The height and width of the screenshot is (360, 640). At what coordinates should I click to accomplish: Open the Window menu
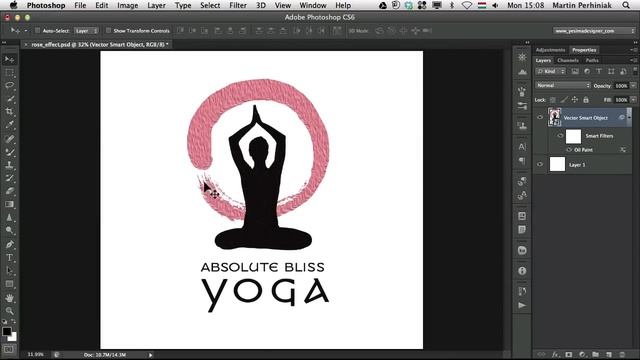tap(313, 5)
